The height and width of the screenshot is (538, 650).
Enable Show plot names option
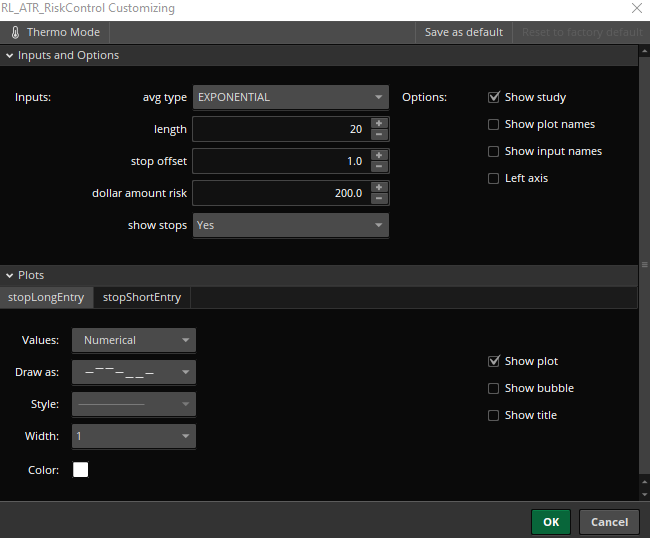click(494, 125)
